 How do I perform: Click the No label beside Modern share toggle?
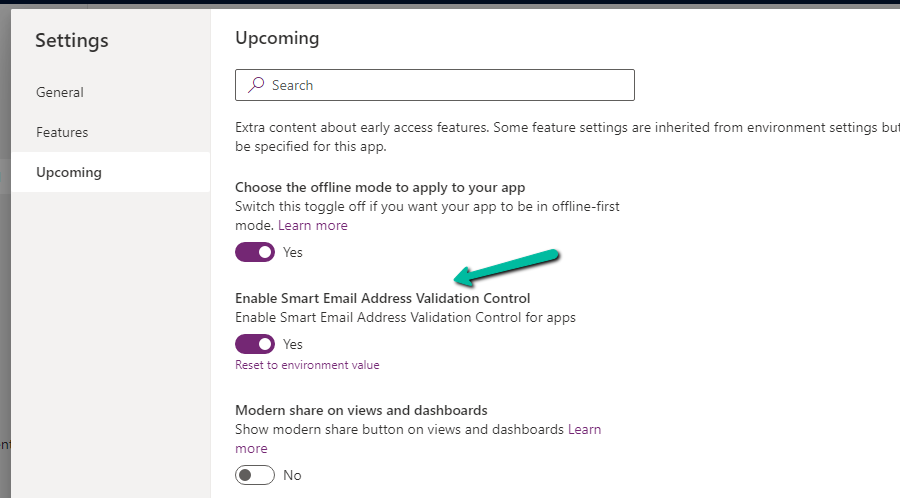[292, 475]
